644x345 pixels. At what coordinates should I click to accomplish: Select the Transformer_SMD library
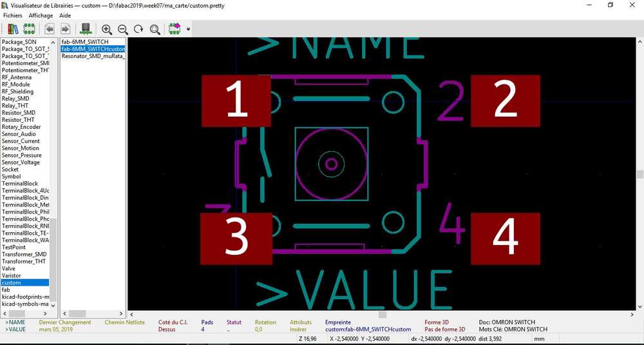(x=24, y=254)
